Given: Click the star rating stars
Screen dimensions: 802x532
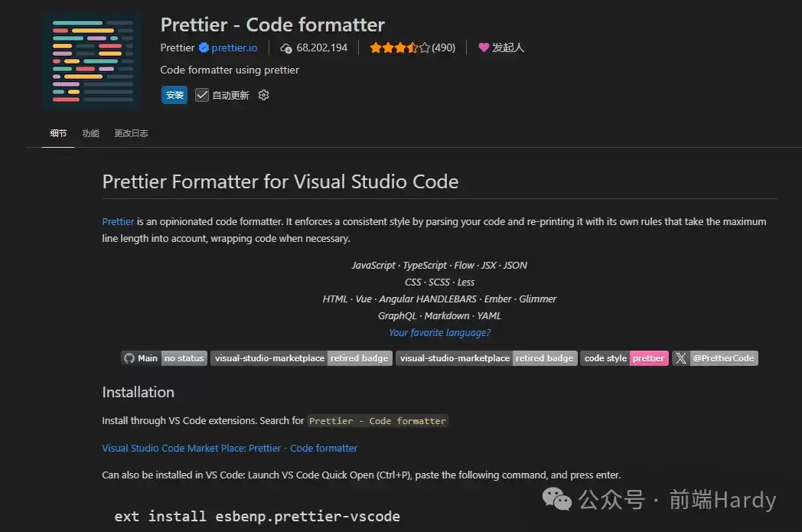Looking at the screenshot, I should pyautogui.click(x=400, y=47).
